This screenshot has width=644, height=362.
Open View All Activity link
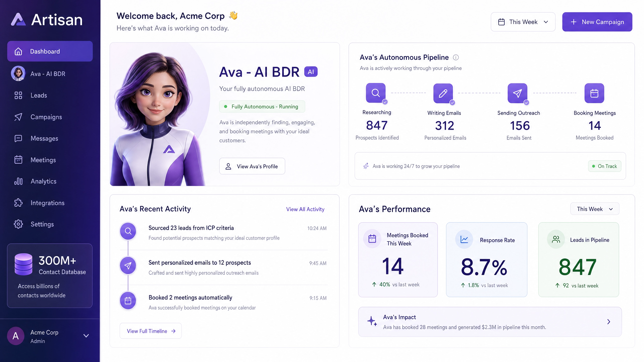[305, 209]
